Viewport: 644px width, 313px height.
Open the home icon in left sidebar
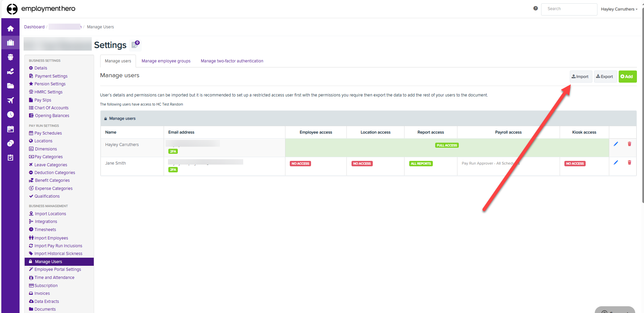click(10, 29)
